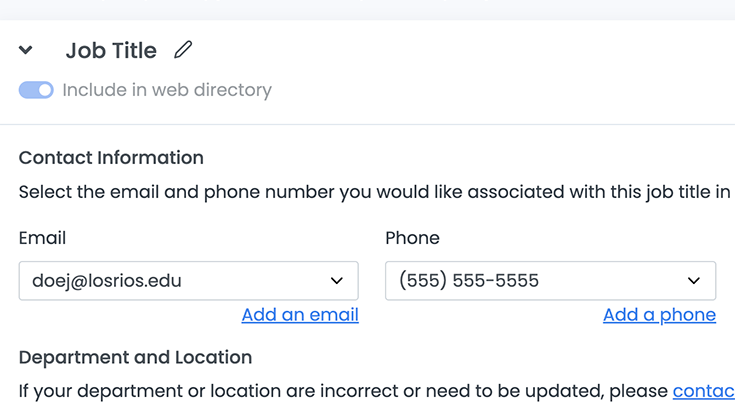Collapse the Job Title section chevron

pyautogui.click(x=26, y=51)
